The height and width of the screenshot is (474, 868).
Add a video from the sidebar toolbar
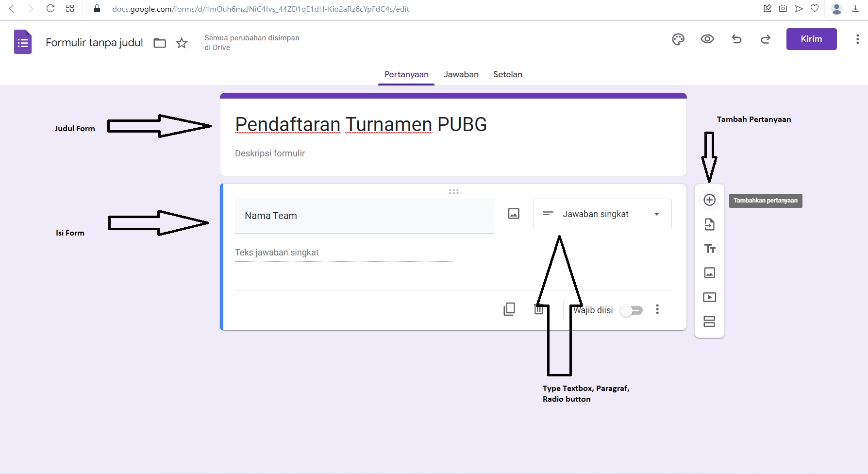709,297
